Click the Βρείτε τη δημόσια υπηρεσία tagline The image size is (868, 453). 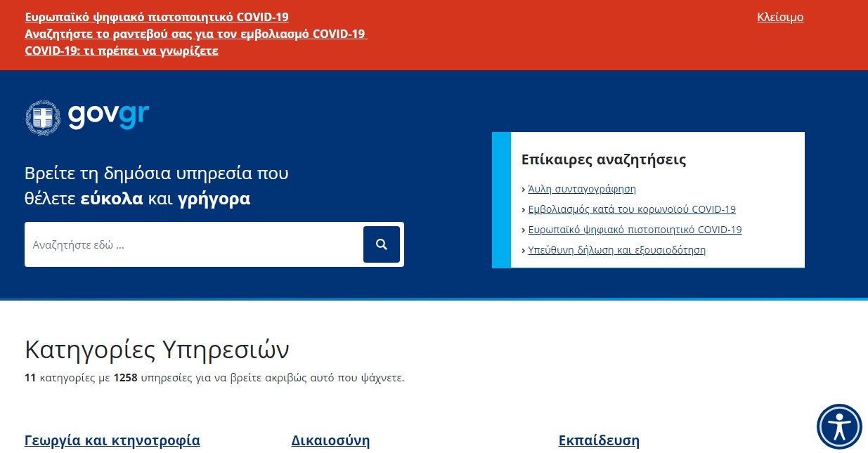[157, 186]
